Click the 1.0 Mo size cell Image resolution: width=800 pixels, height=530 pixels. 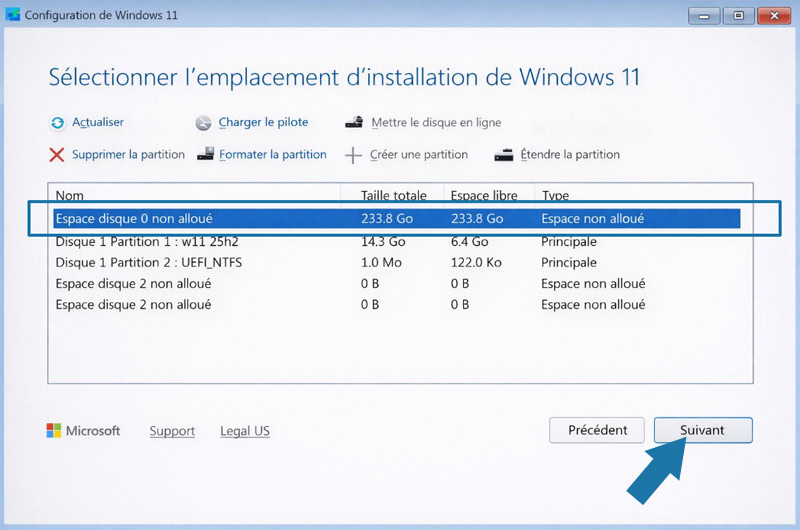click(381, 262)
